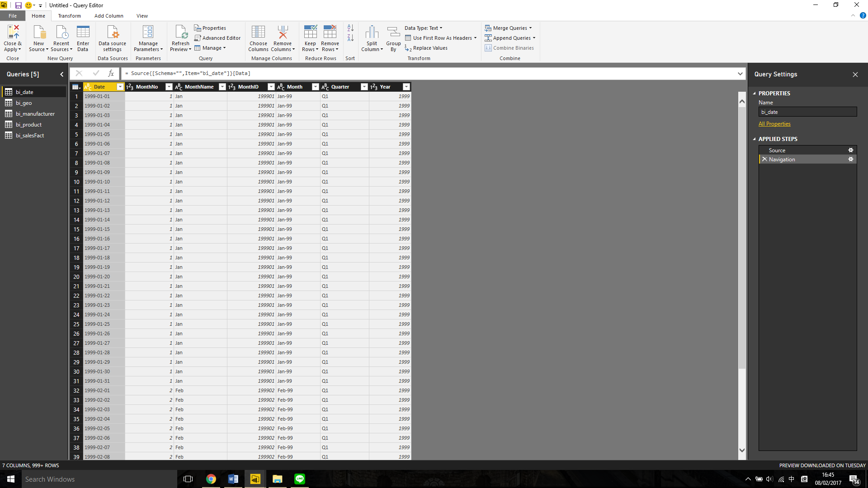This screenshot has width=868, height=488.
Task: Collapse the Queries pane
Action: coord(62,74)
